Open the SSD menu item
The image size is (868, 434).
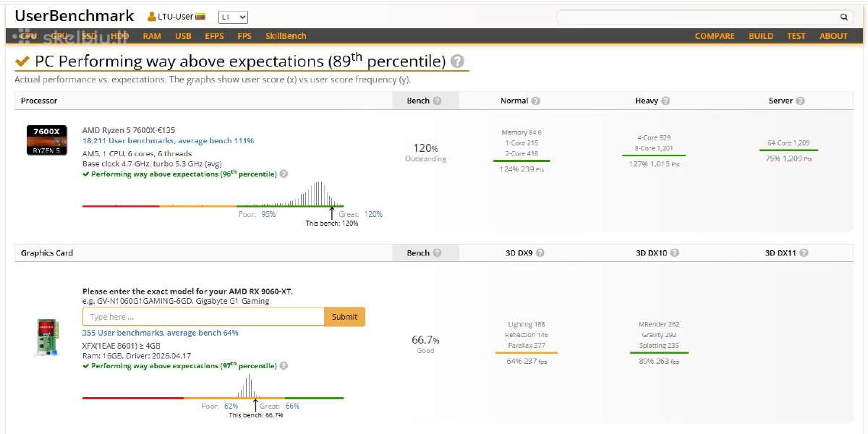(89, 36)
